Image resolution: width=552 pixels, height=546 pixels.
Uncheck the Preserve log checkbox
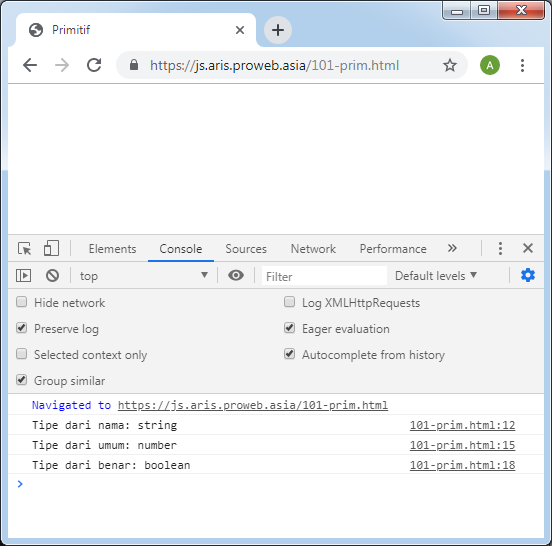[21, 328]
